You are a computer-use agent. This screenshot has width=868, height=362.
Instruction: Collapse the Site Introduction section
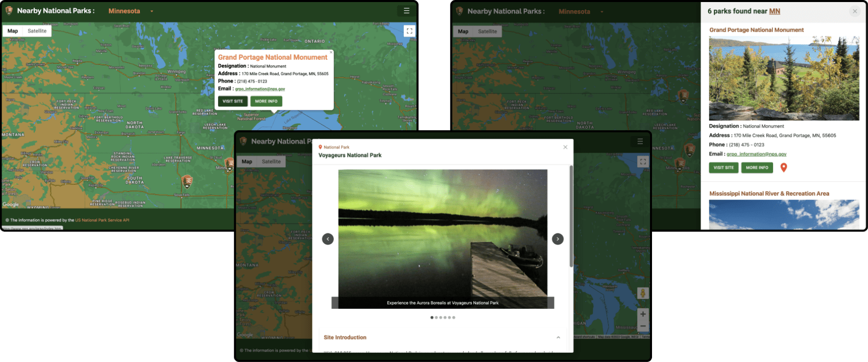558,337
